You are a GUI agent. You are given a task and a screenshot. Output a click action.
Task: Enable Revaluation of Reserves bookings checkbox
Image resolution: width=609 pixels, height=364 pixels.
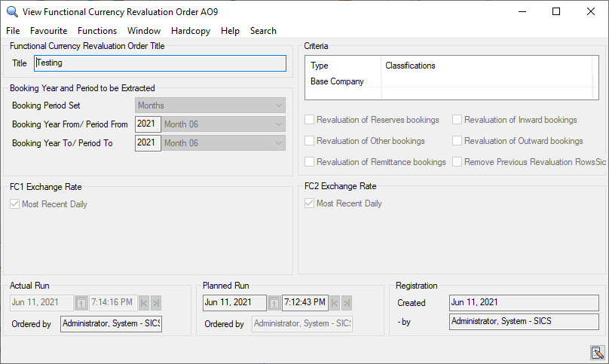pos(310,120)
